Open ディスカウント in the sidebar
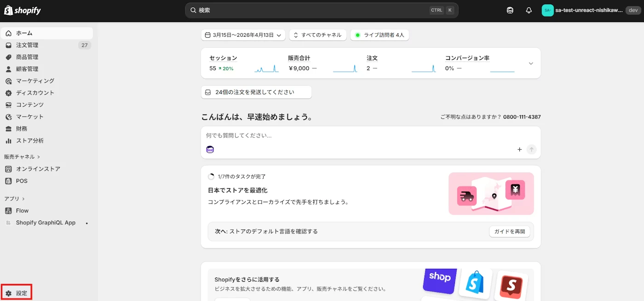This screenshot has width=644, height=301. (x=47, y=93)
